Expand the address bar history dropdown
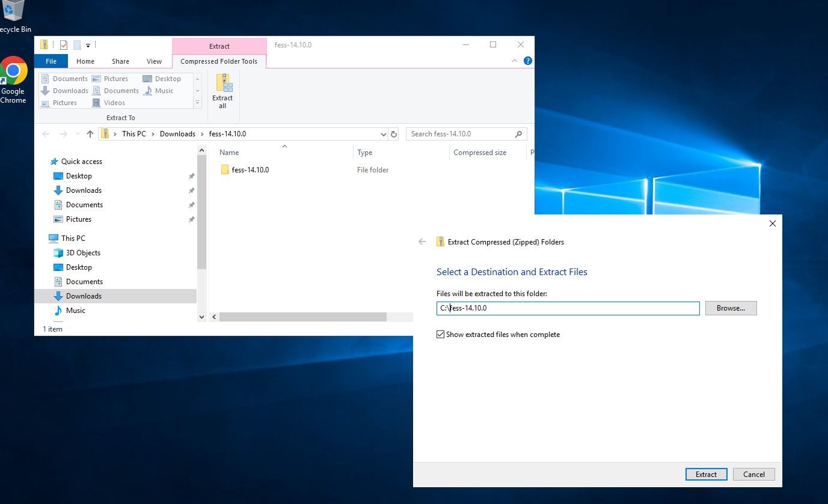The height and width of the screenshot is (504, 828). 384,134
